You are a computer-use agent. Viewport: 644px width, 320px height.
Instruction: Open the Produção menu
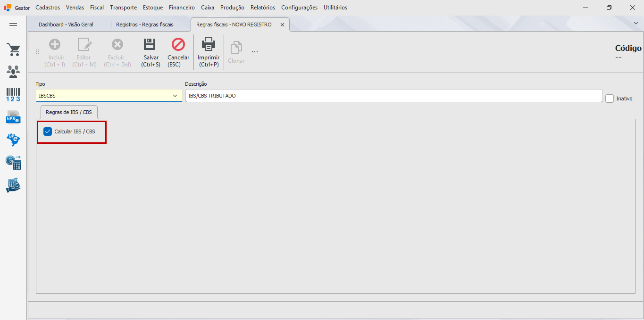click(x=232, y=8)
